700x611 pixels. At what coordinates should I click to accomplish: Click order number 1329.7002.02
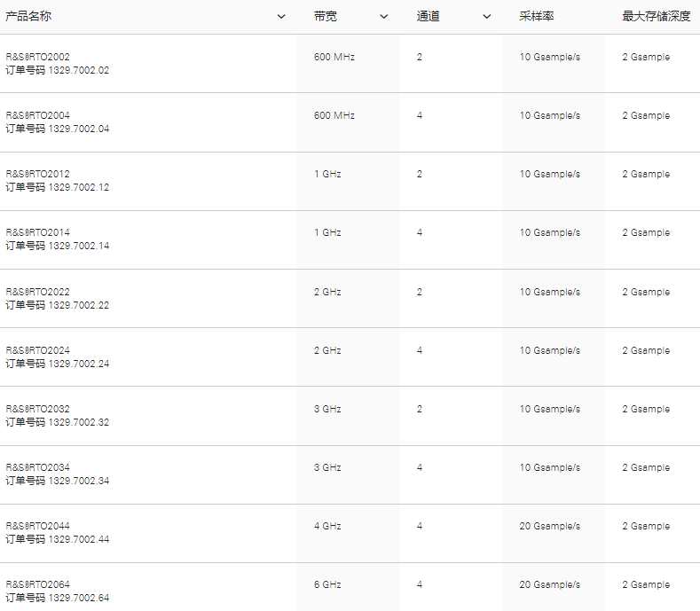(78, 70)
